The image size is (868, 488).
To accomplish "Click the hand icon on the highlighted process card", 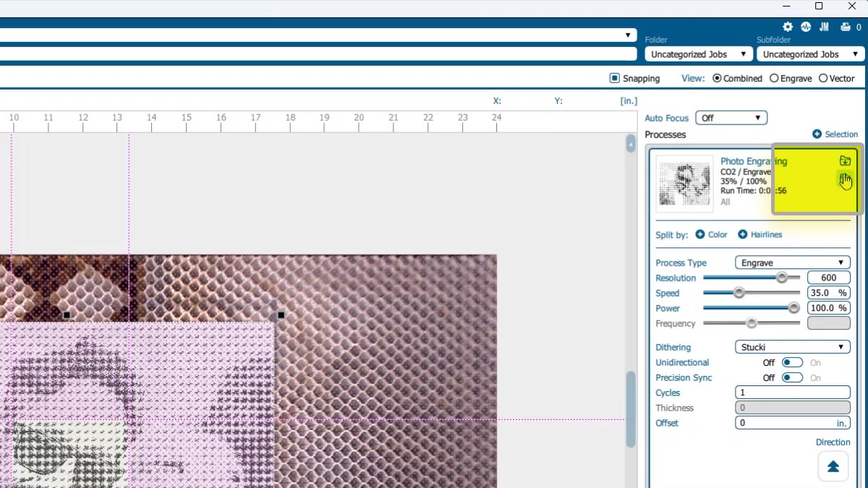I will point(845,180).
